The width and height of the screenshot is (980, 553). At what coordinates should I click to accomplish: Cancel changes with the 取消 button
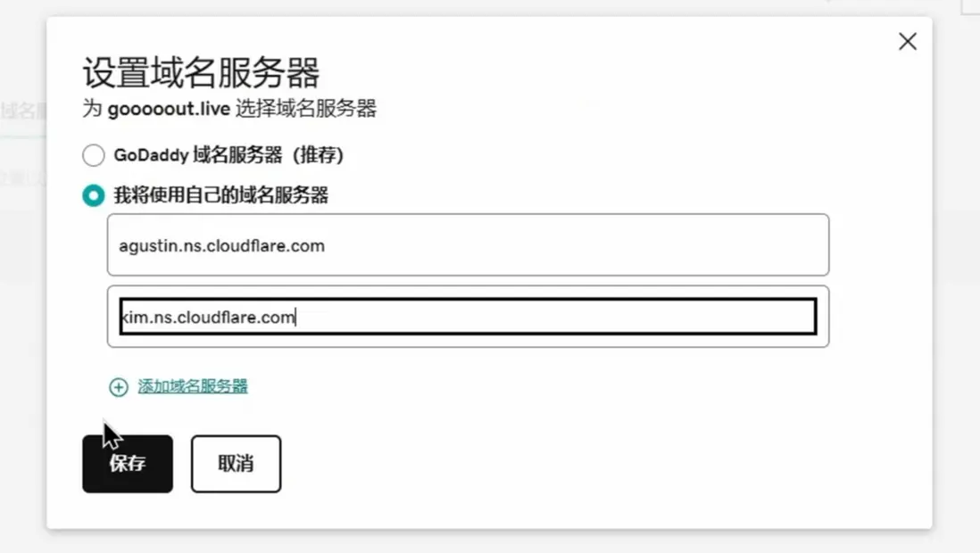click(237, 464)
